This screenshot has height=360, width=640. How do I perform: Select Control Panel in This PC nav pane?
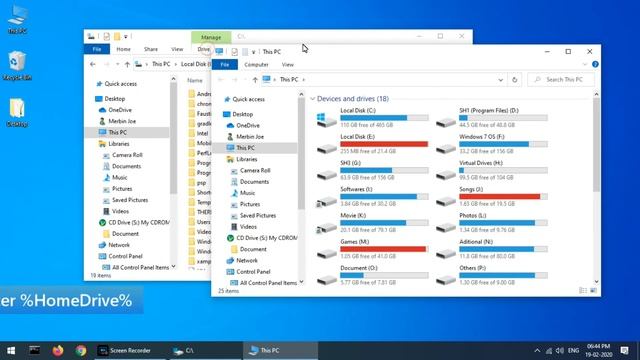(x=253, y=272)
